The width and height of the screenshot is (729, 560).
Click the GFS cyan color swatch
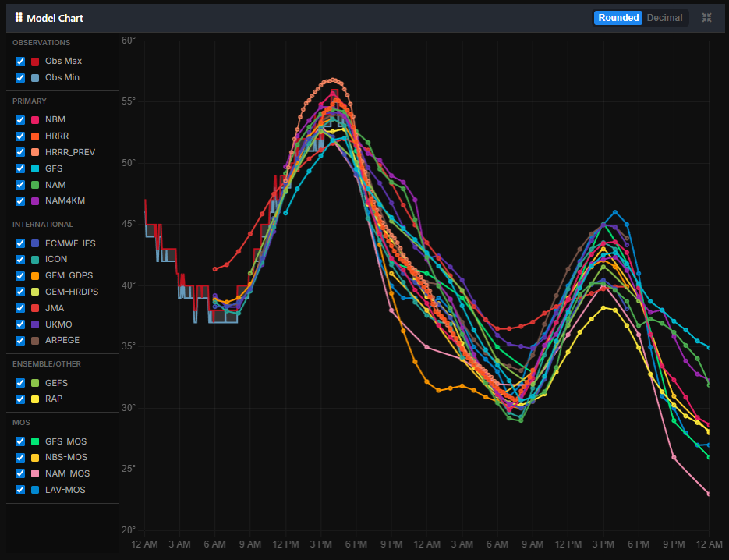[x=35, y=168]
